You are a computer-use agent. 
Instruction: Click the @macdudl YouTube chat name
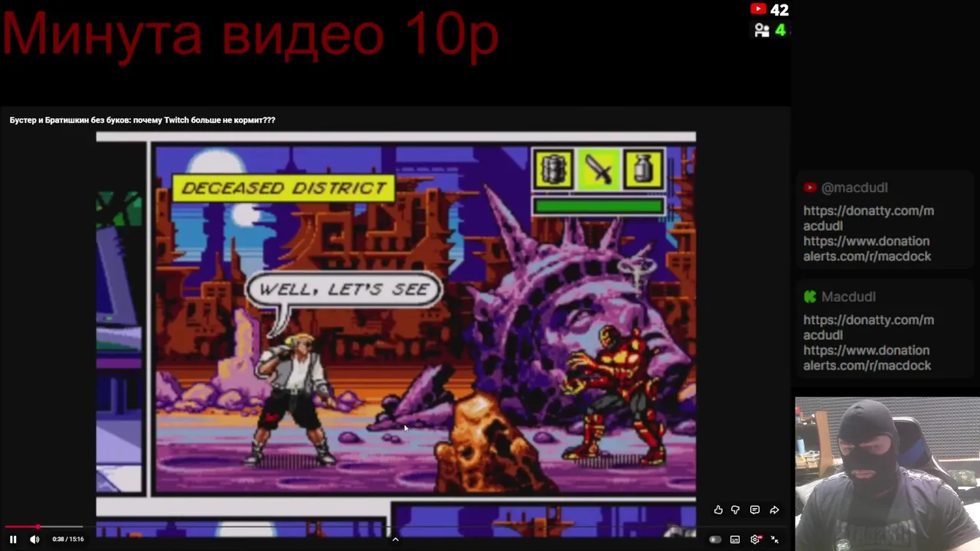[854, 187]
